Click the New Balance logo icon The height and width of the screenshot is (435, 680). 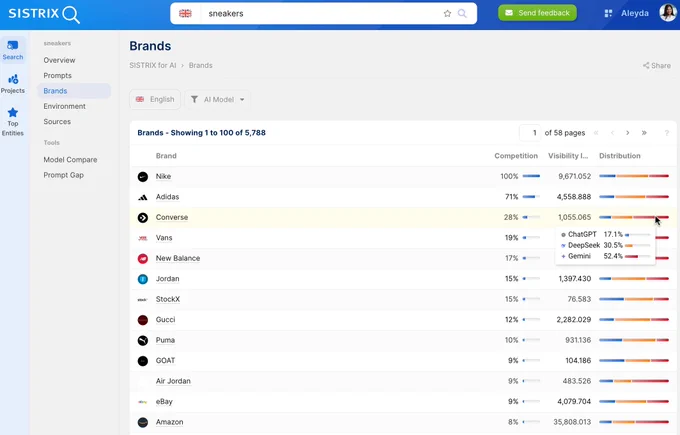[143, 258]
